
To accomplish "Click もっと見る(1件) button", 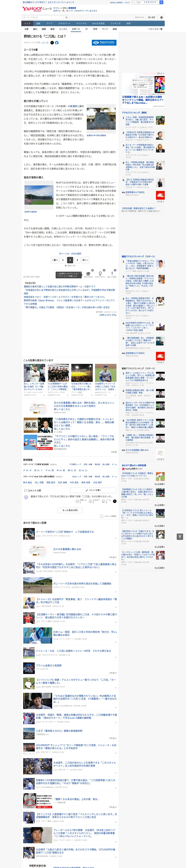I will click(x=70, y=510).
